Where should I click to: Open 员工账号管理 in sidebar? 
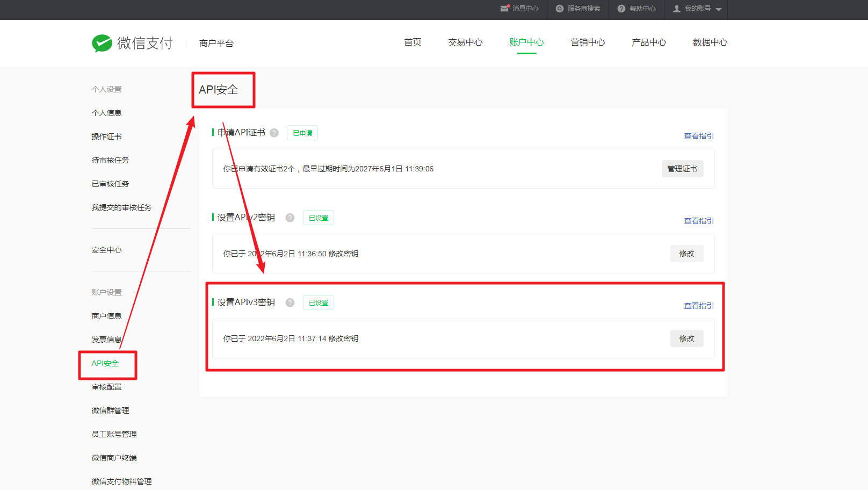pyautogui.click(x=114, y=434)
